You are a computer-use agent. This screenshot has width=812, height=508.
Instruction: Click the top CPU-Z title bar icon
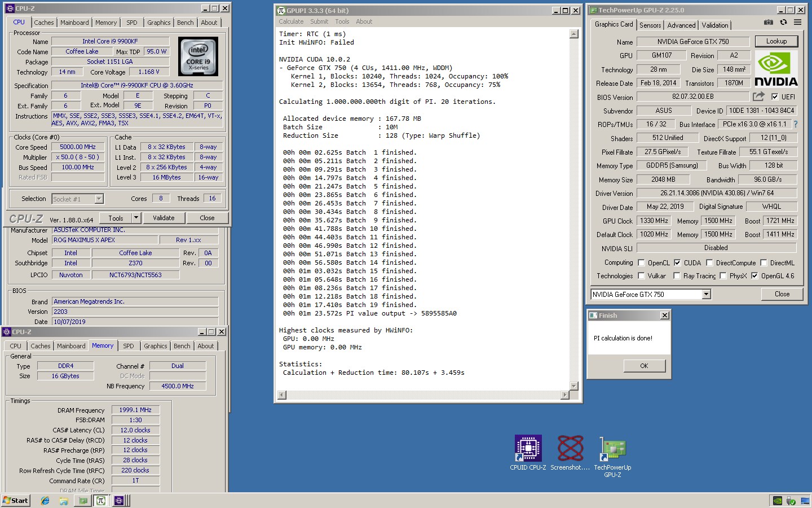[x=10, y=8]
